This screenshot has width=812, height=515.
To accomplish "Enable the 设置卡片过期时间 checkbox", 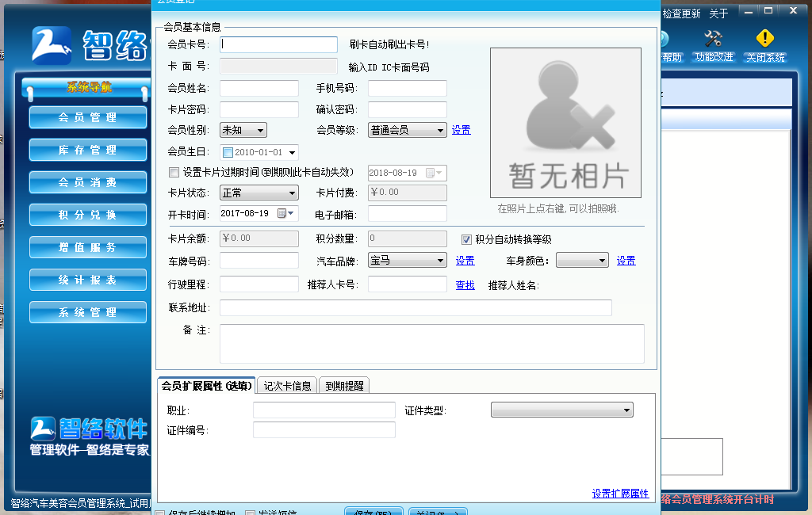I will tap(173, 172).
